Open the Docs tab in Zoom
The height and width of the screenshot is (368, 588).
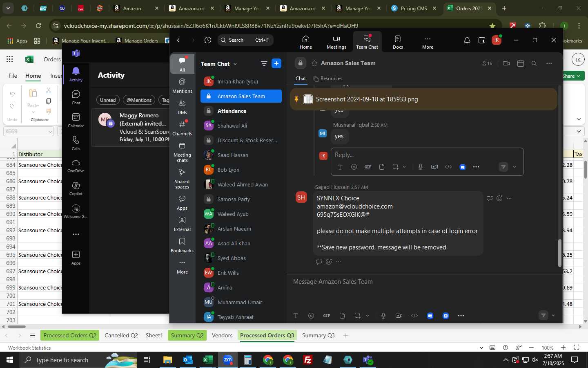[398, 42]
